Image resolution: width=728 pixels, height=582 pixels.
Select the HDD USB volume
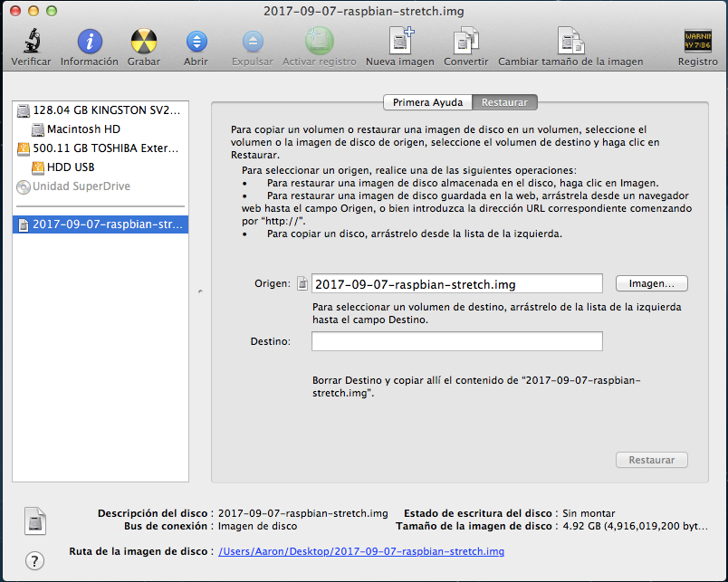pos(101,167)
